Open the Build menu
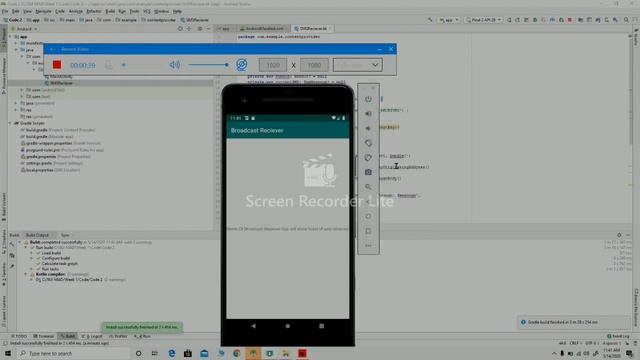This screenshot has height=360, width=640. [x=110, y=11]
